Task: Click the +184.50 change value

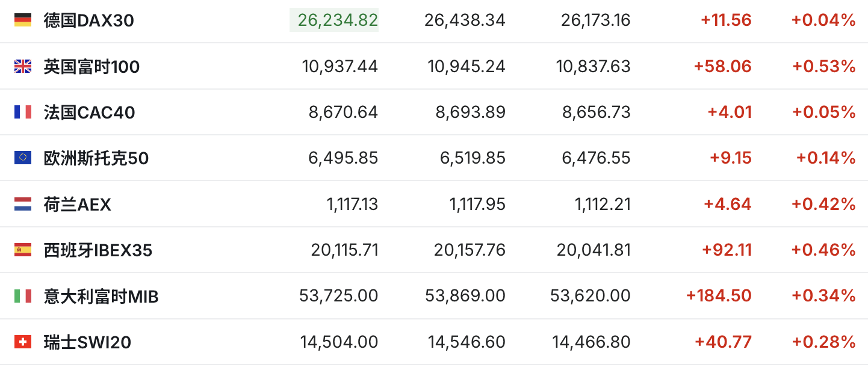Action: pos(719,296)
